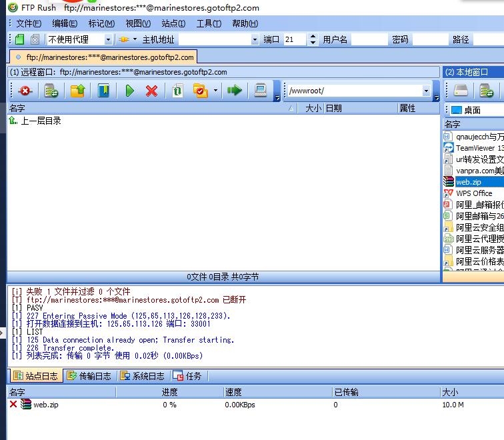504x440 pixels.
Task: Expand the 主机地址 host address dropdown
Action: 254,40
